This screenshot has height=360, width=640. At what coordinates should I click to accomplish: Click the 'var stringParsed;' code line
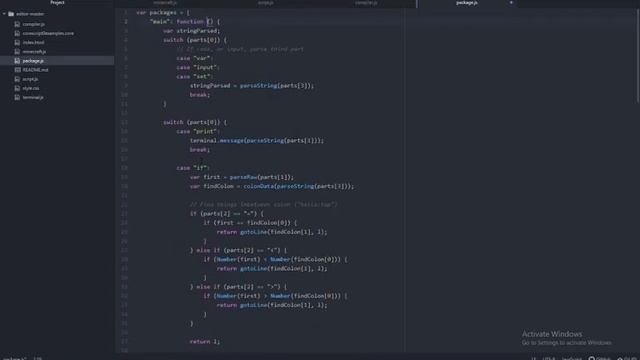coord(191,31)
